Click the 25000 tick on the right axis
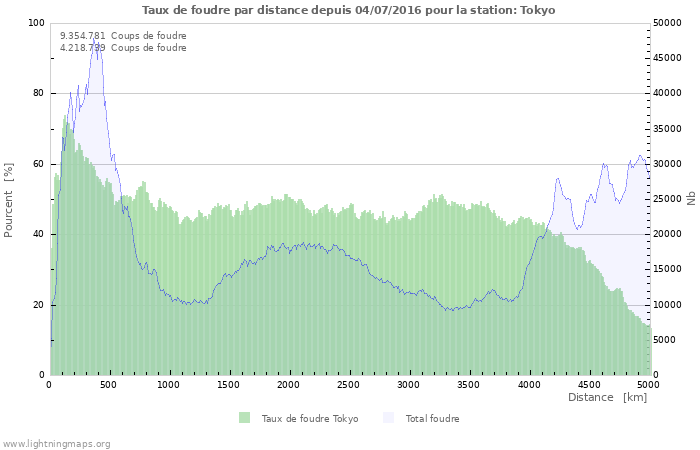The image size is (700, 450). point(666,199)
